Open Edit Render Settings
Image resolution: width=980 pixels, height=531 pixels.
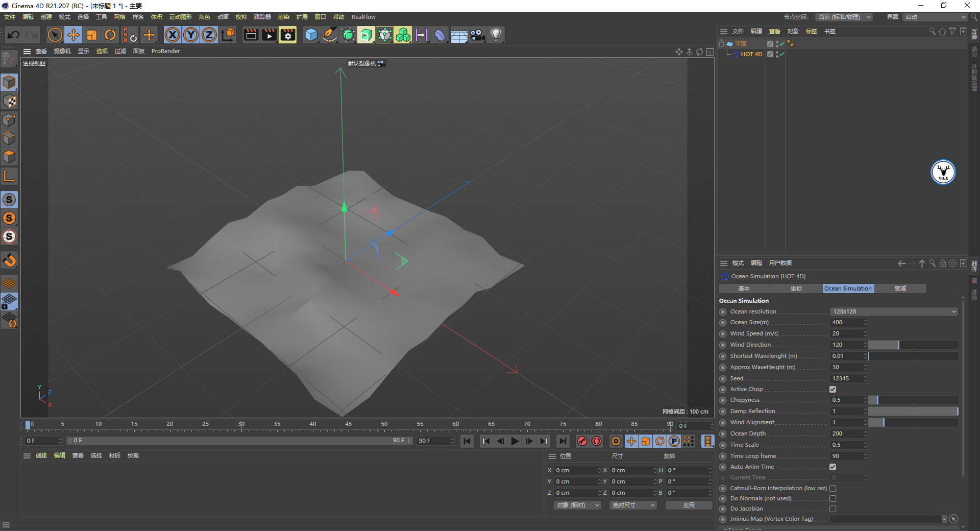[x=288, y=35]
